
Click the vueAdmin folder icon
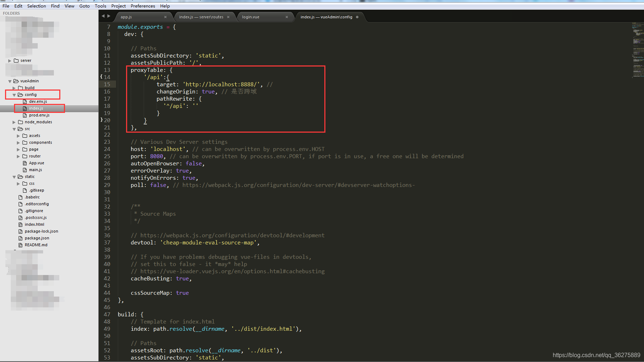pos(16,81)
